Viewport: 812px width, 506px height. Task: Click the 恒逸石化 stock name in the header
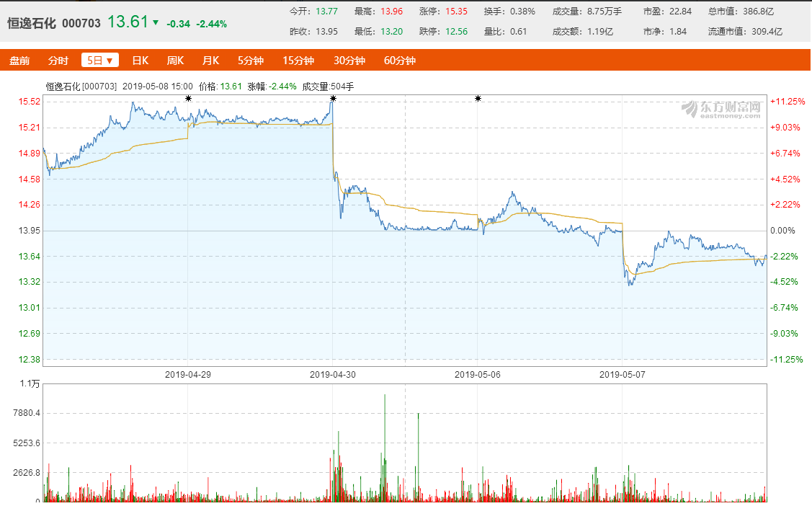click(32, 23)
